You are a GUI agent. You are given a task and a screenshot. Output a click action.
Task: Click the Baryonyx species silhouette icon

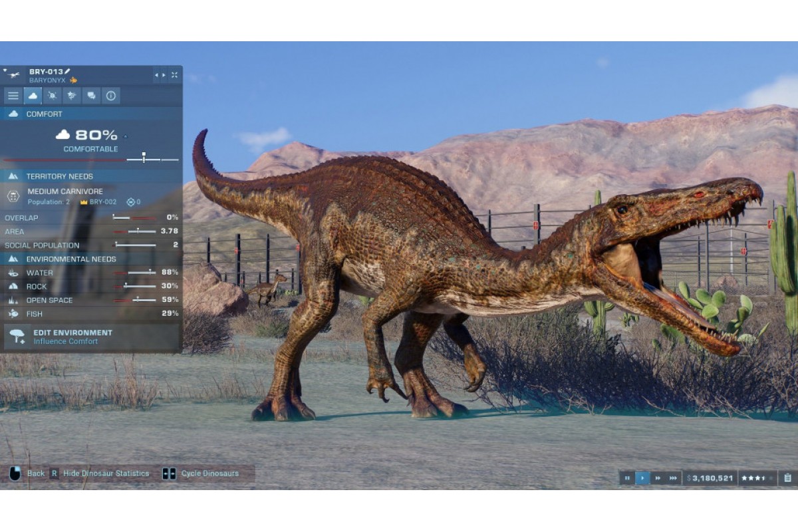point(13,75)
